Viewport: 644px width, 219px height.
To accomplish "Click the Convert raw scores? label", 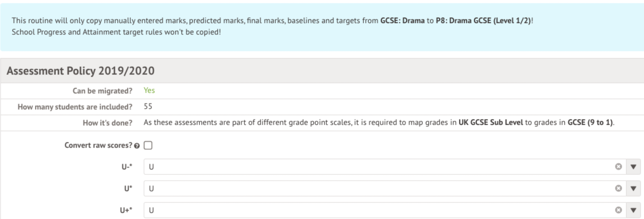I will pyautogui.click(x=98, y=146).
